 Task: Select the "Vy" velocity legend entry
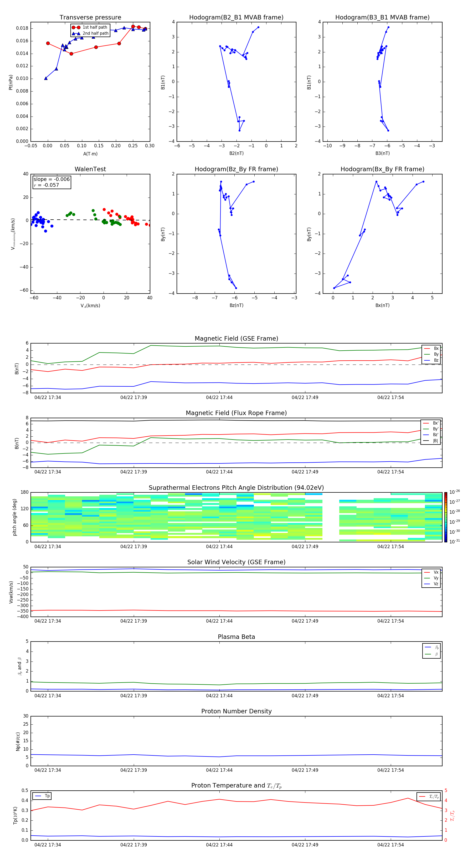click(x=431, y=578)
